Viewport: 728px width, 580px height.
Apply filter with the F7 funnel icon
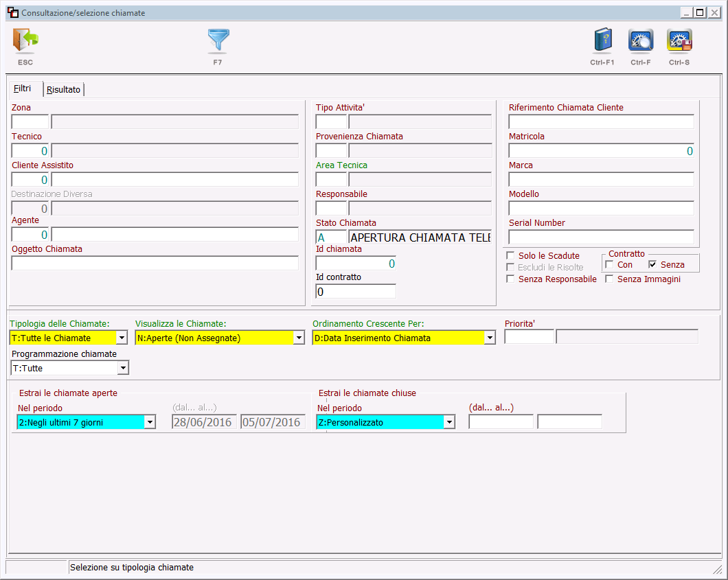218,40
